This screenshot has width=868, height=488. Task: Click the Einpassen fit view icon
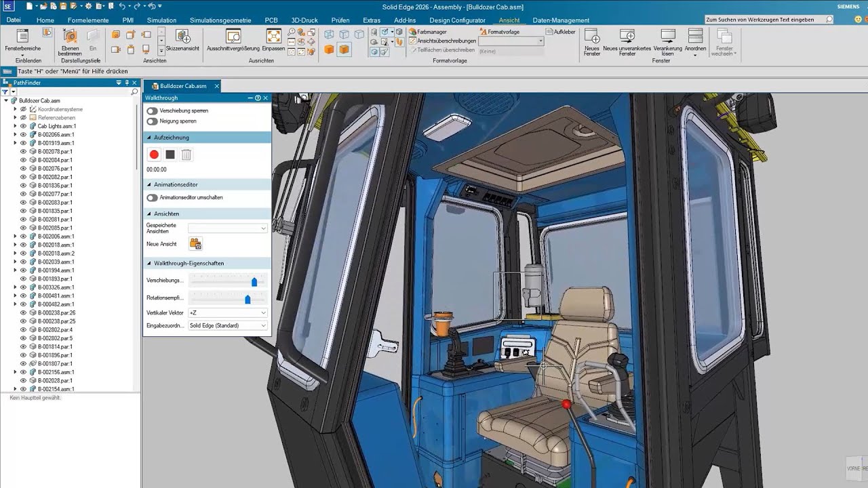(x=273, y=41)
